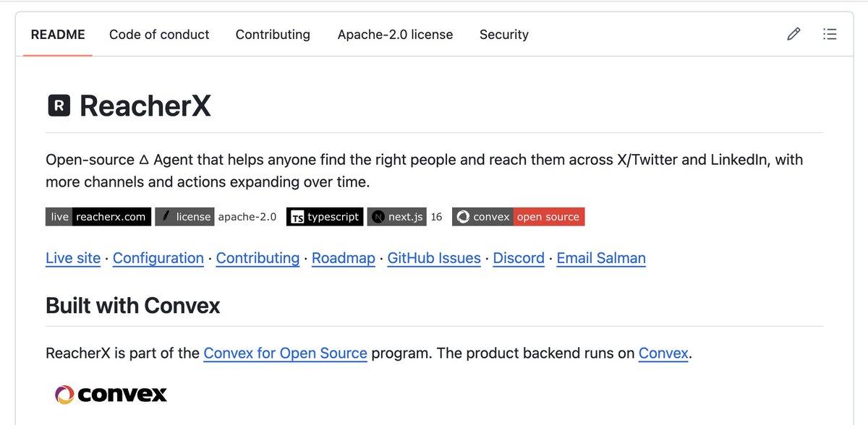868x425 pixels.
Task: Click the Built with Convex heading
Action: pyautogui.click(x=132, y=305)
